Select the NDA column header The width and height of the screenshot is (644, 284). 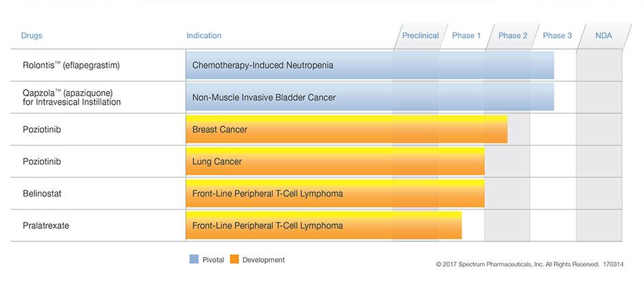pos(603,36)
